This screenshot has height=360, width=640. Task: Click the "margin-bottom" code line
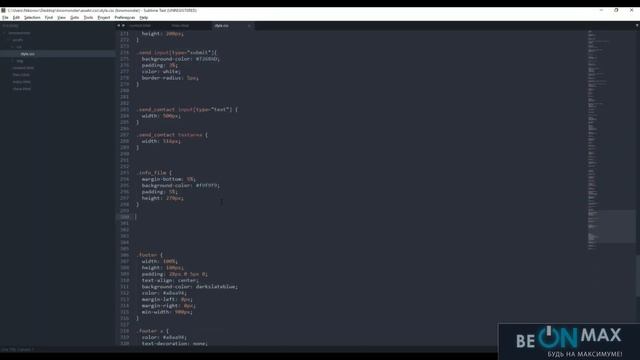point(169,179)
